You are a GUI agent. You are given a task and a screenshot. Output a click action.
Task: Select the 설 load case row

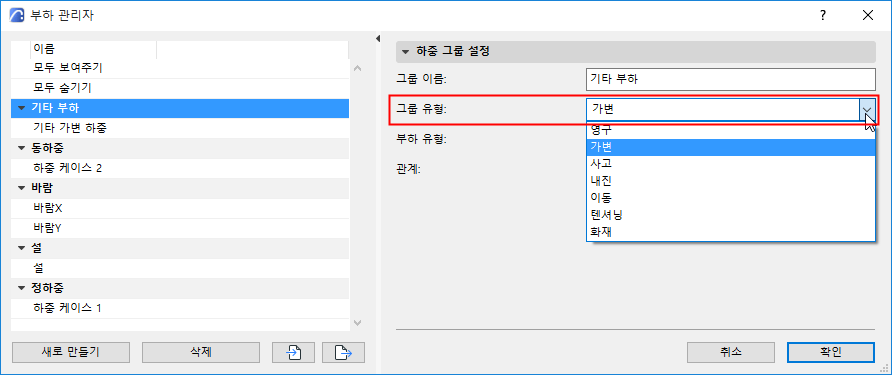[x=180, y=268]
